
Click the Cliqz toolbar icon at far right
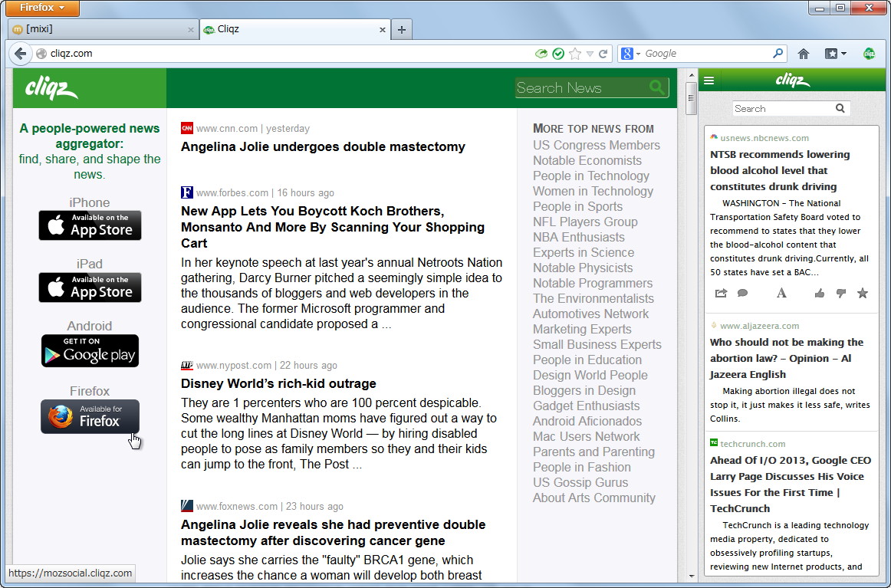click(869, 54)
